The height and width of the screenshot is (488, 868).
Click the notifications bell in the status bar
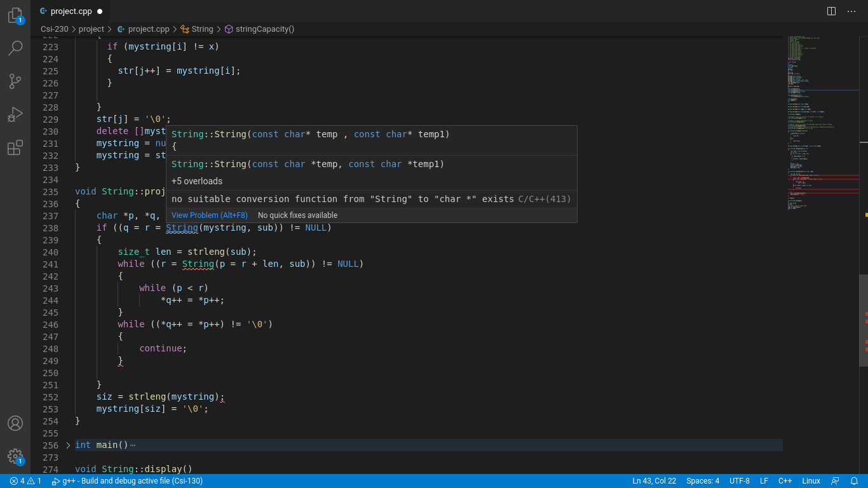pyautogui.click(x=854, y=481)
